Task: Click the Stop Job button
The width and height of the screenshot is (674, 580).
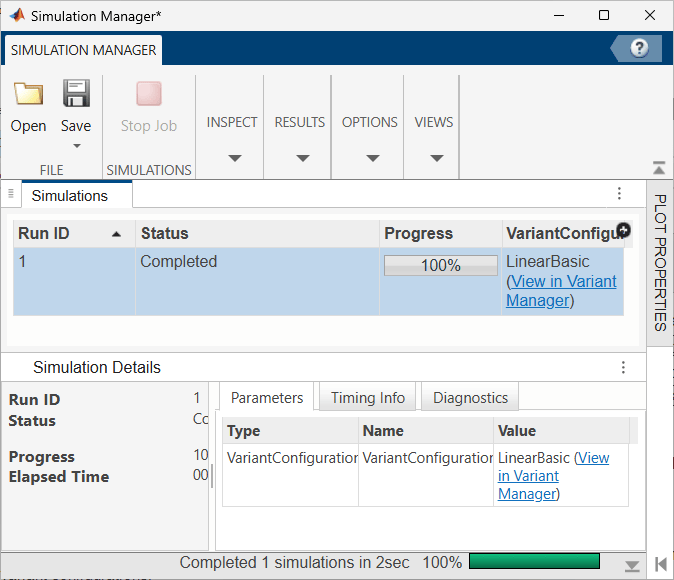Action: (x=149, y=107)
